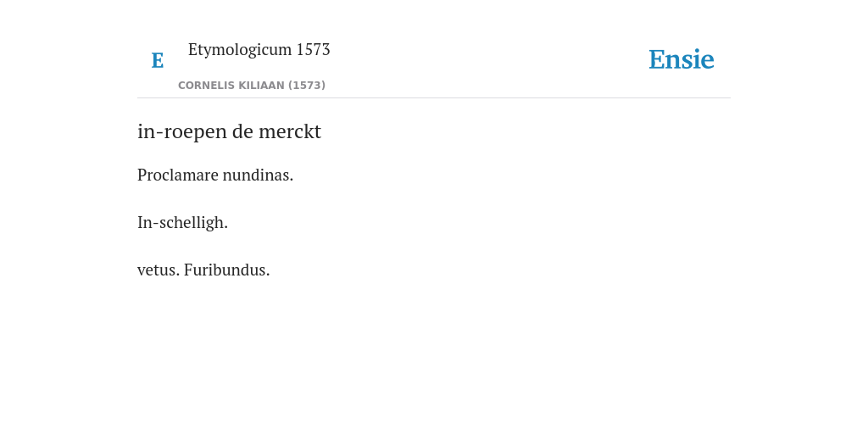Image resolution: width=868 pixels, height=434 pixels.
Task: Click the In-schelligh. entry text
Action: click(x=183, y=223)
